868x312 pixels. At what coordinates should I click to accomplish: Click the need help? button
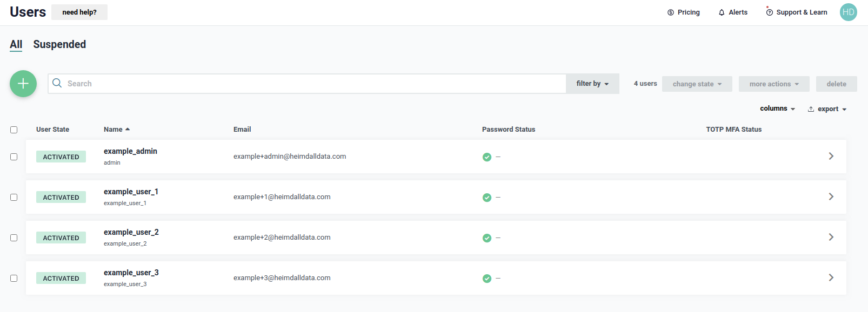pyautogui.click(x=79, y=12)
